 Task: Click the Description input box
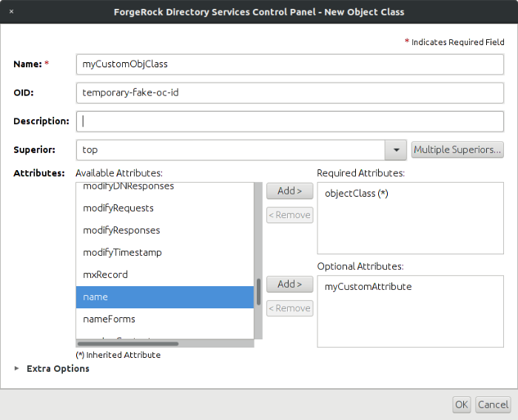click(290, 121)
